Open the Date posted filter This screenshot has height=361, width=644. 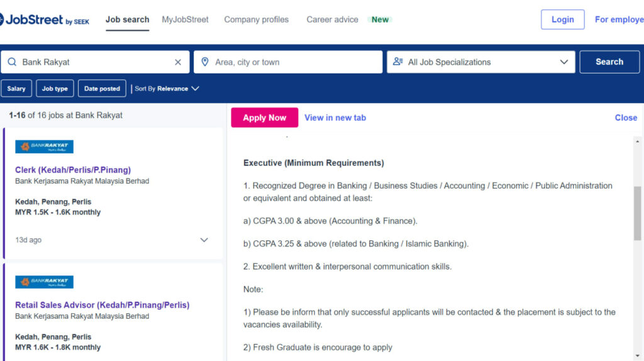[102, 88]
